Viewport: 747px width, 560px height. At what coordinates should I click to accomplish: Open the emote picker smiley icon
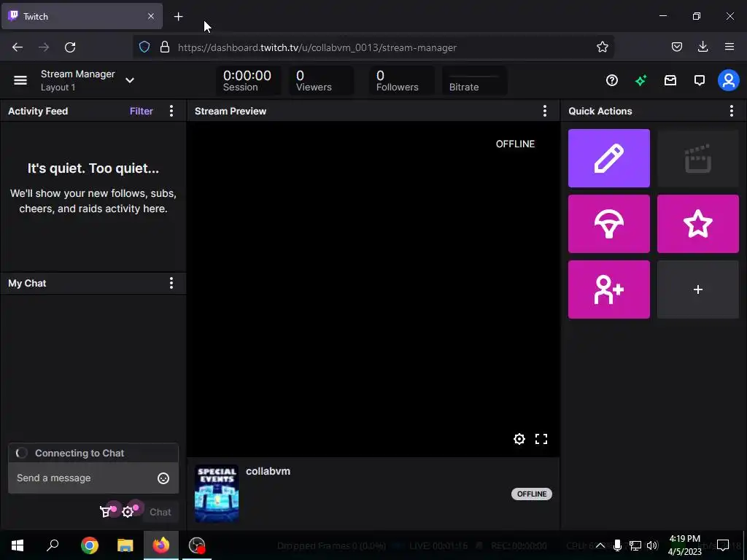point(163,478)
